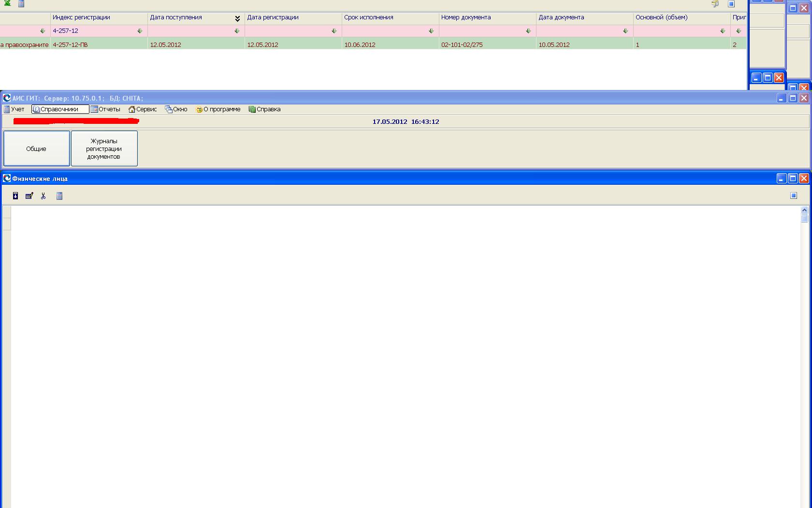The image size is (812, 508).
Task: Select the document date cell 10.05.2012
Action: (584, 45)
